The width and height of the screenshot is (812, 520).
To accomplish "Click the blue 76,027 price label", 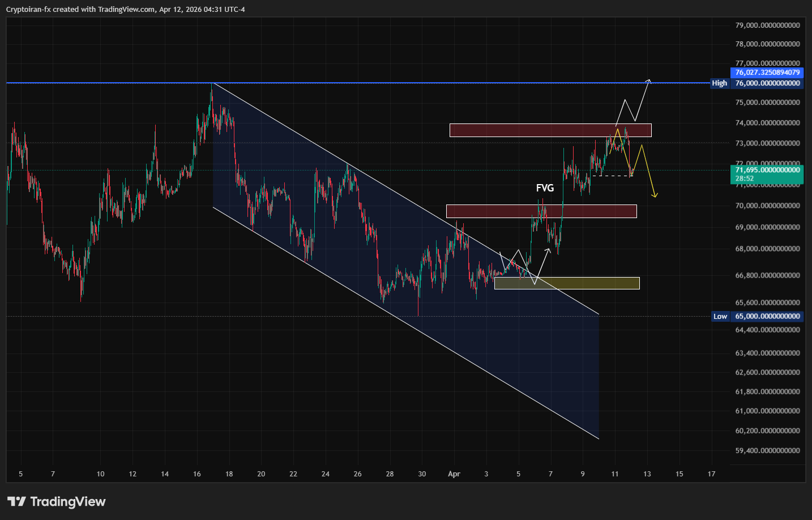I will [767, 73].
